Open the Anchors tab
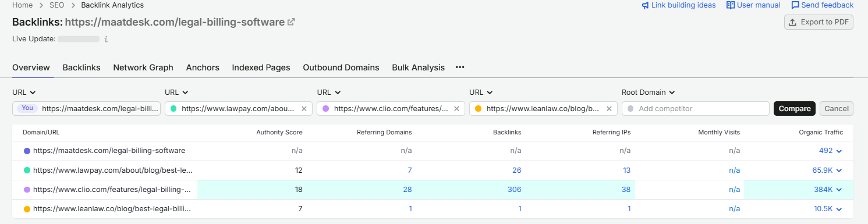This screenshot has height=224, width=868. [x=203, y=67]
